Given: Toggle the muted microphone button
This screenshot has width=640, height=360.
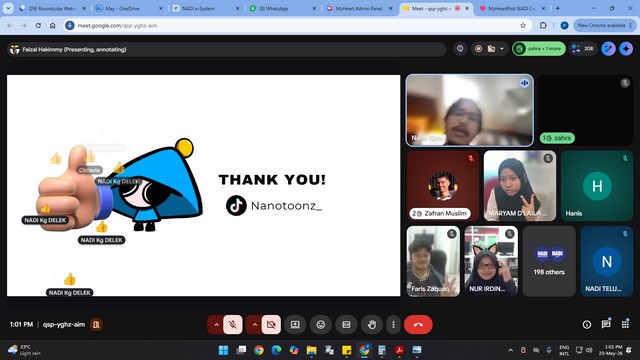Looking at the screenshot, I should [x=233, y=324].
